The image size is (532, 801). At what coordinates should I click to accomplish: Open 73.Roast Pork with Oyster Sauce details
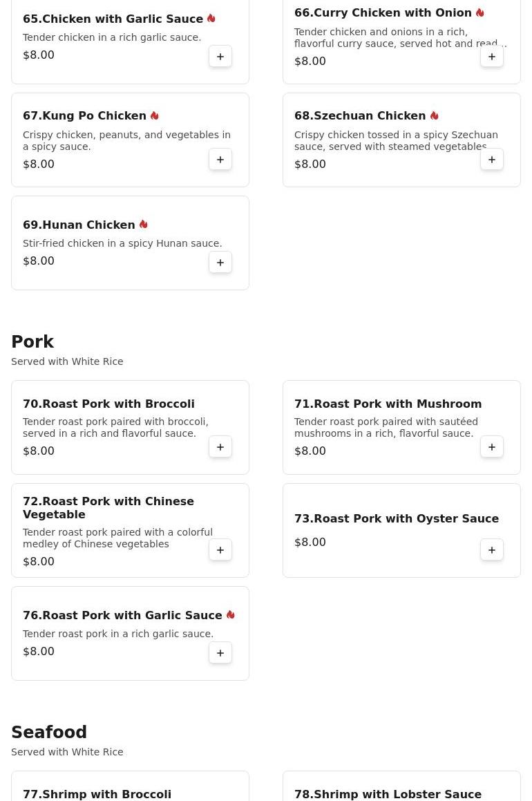[396, 519]
